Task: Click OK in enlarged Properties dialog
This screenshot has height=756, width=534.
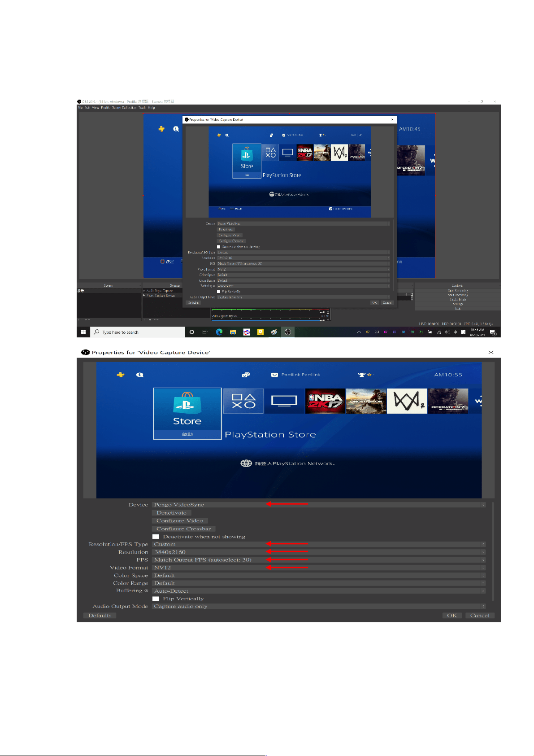Action: point(452,616)
